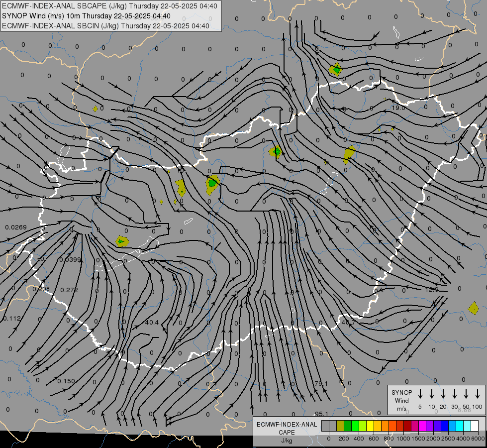Screen dimensions: 487x448
Task: Click the map value '79.1'
Action: tap(321, 384)
